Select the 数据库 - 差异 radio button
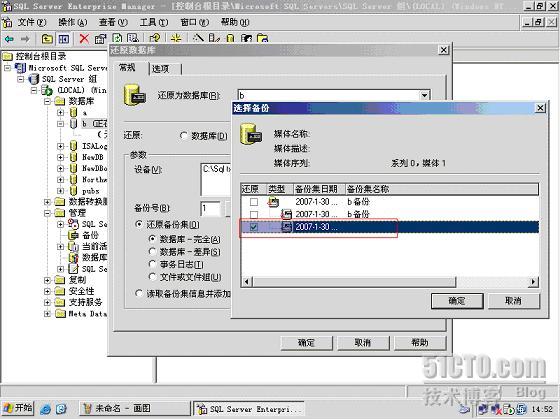Viewport: 560px width, 420px height. [152, 252]
